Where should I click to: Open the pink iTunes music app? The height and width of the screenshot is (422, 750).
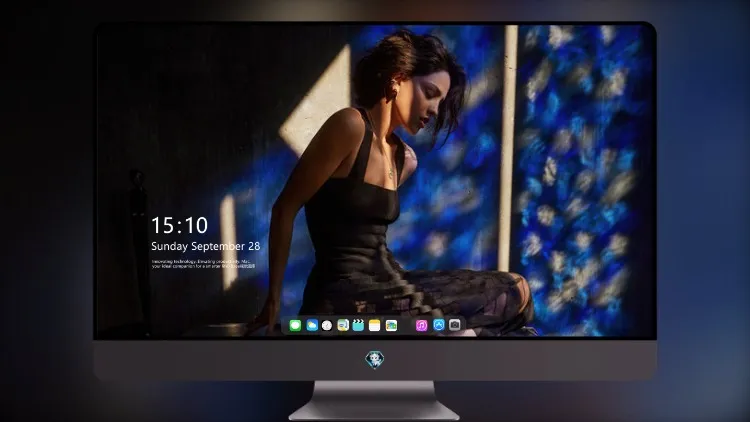421,325
